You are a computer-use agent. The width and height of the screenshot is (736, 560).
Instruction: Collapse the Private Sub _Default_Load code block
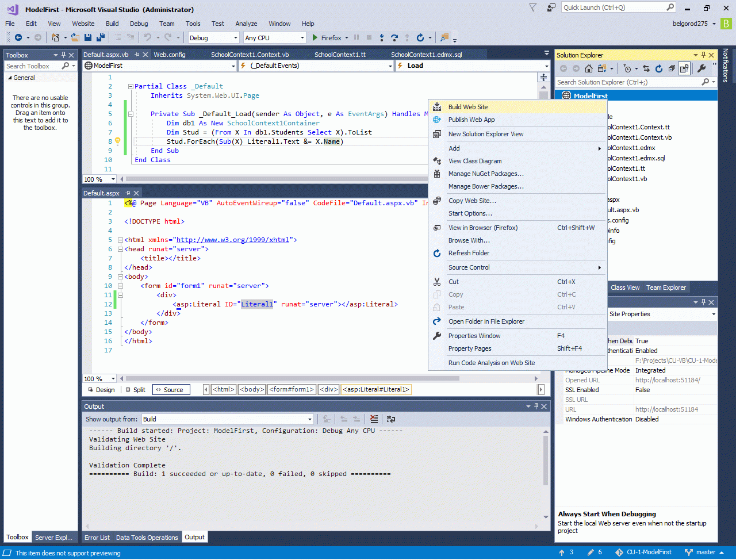131,114
